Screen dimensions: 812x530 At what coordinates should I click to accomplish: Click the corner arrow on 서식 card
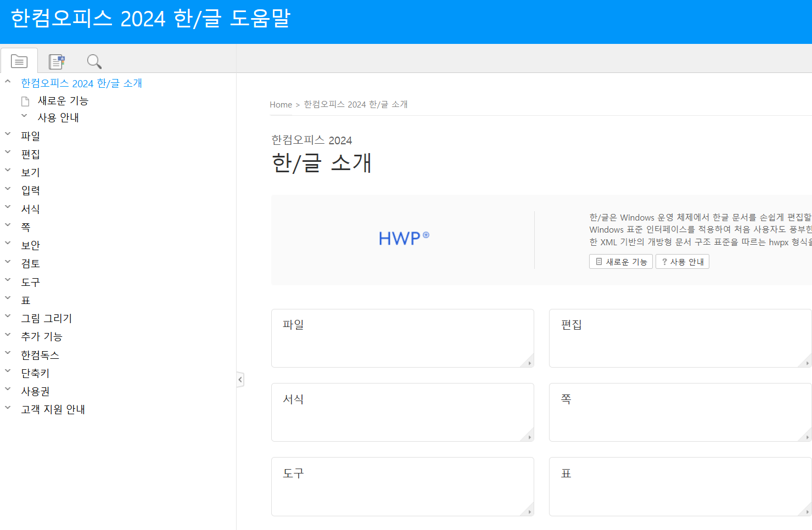pyautogui.click(x=529, y=436)
